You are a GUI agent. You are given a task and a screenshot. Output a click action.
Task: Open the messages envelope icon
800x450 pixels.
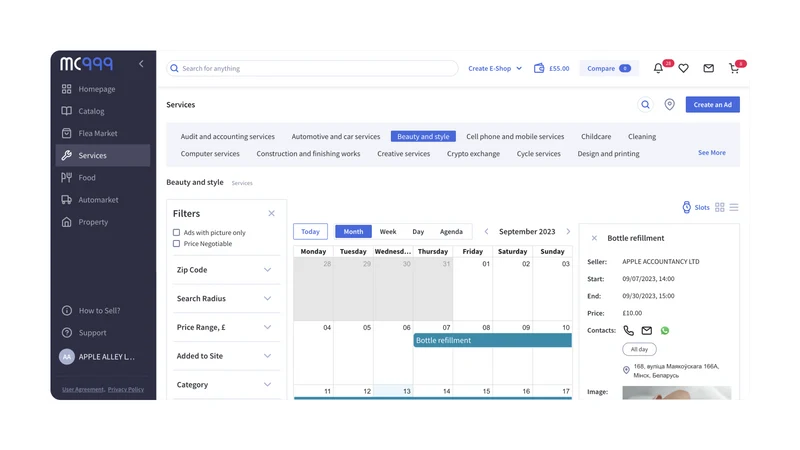point(708,68)
